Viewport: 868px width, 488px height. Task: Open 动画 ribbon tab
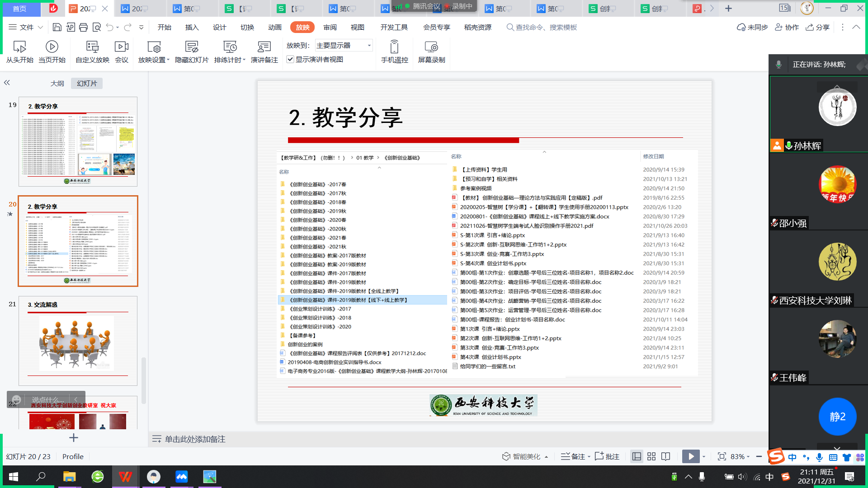[x=274, y=27]
